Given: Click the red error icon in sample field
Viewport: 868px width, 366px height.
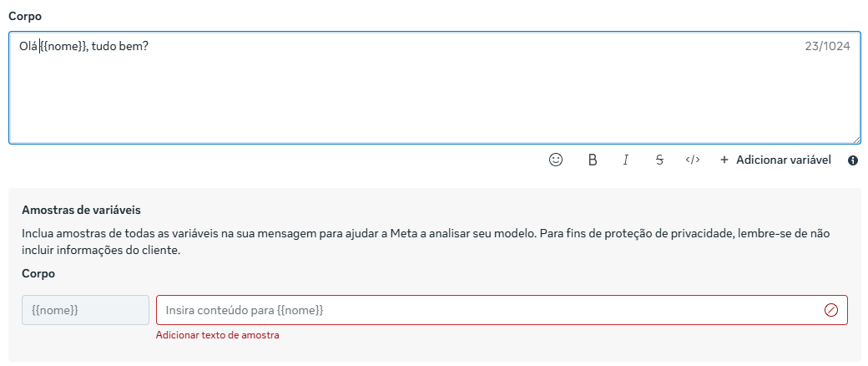Looking at the screenshot, I should point(830,310).
